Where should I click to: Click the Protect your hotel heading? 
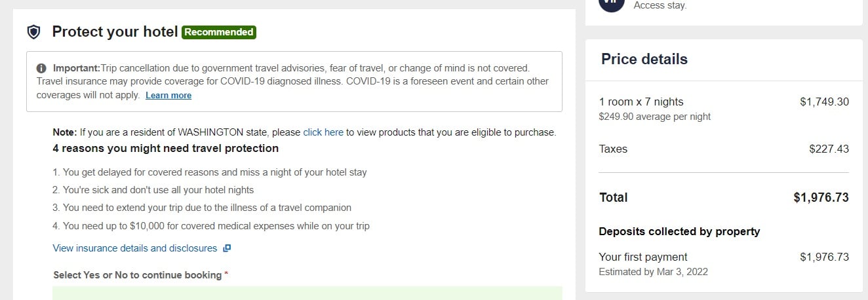(115, 31)
